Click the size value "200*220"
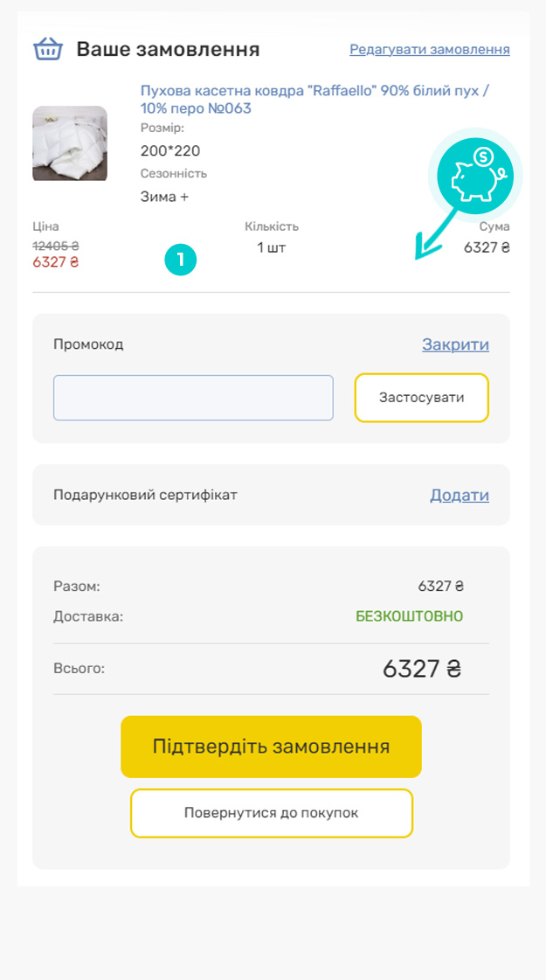Image resolution: width=546 pixels, height=980 pixels. pyautogui.click(x=170, y=150)
